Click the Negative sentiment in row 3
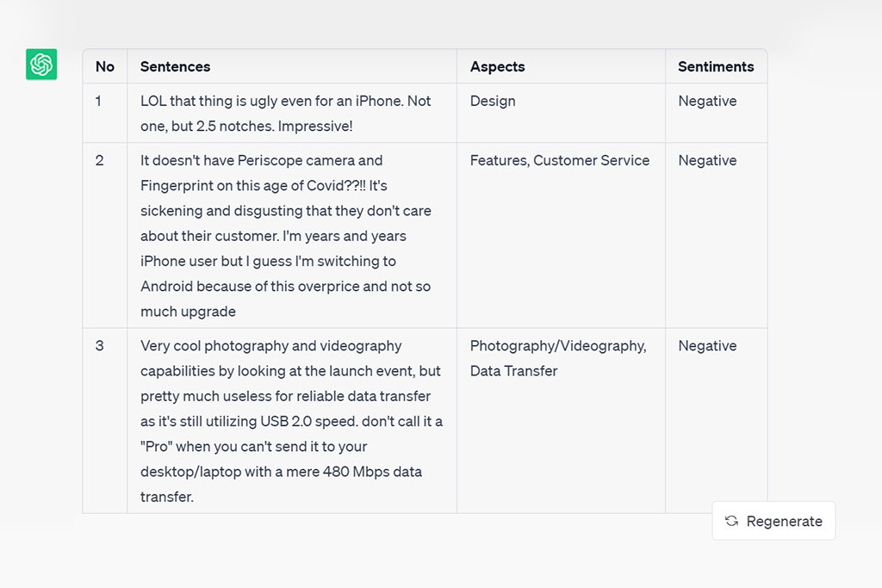The width and height of the screenshot is (882, 588). [707, 345]
